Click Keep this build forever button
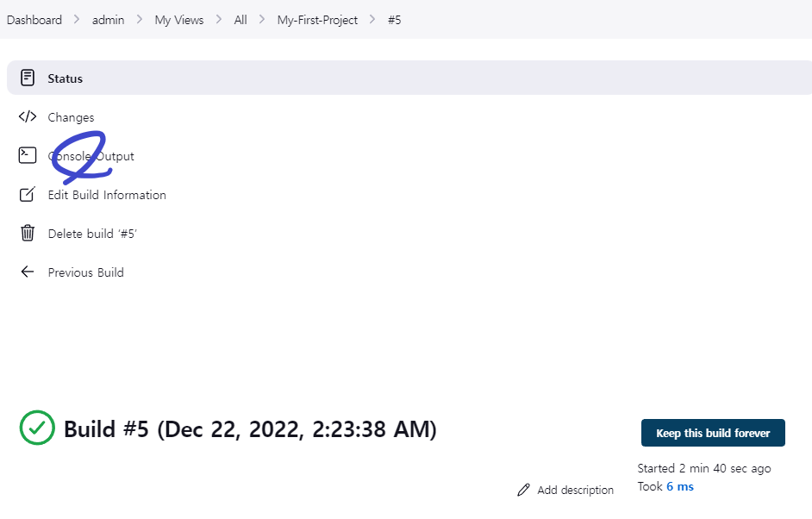The height and width of the screenshot is (519, 812). [x=713, y=433]
